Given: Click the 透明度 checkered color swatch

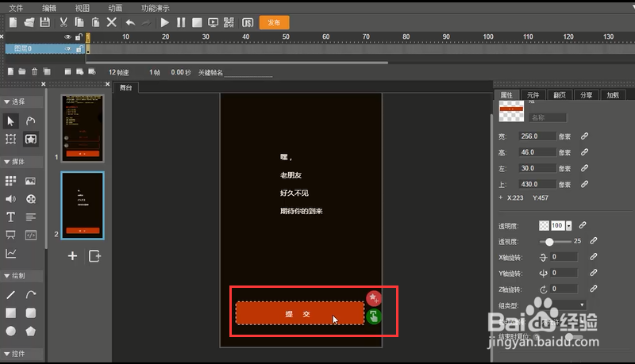Looking at the screenshot, I should click(544, 226).
